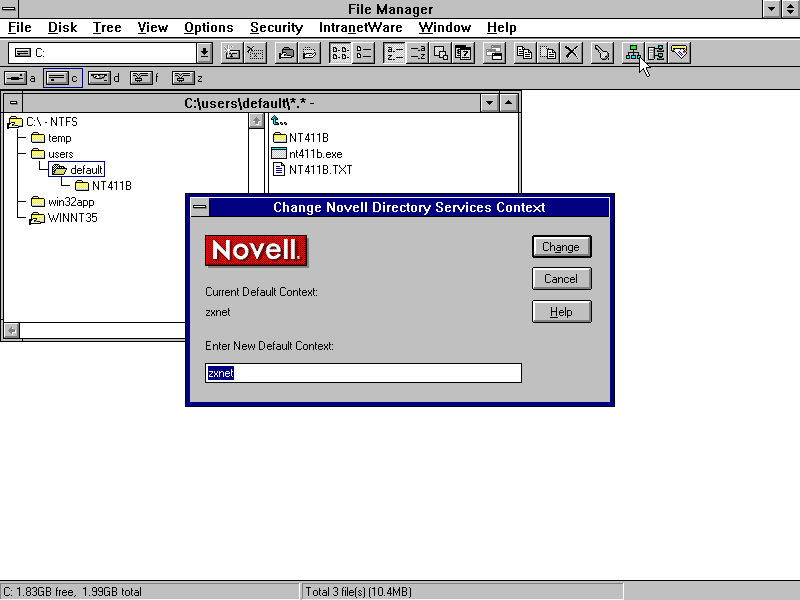Click the Connect Network Drive toolbar icon
The height and width of the screenshot is (600, 800).
(x=232, y=53)
